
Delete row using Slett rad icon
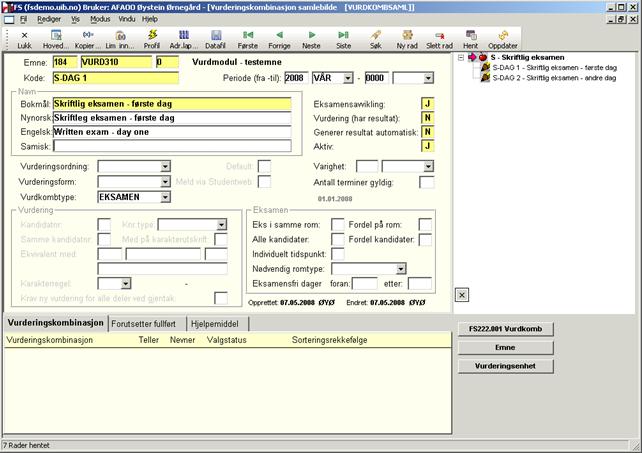pos(439,36)
